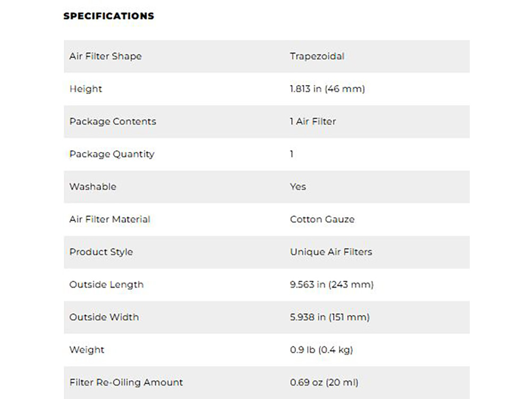Screen dimensions: 532x399
Task: Click the Yes value for Washable
Action: pyautogui.click(x=298, y=187)
